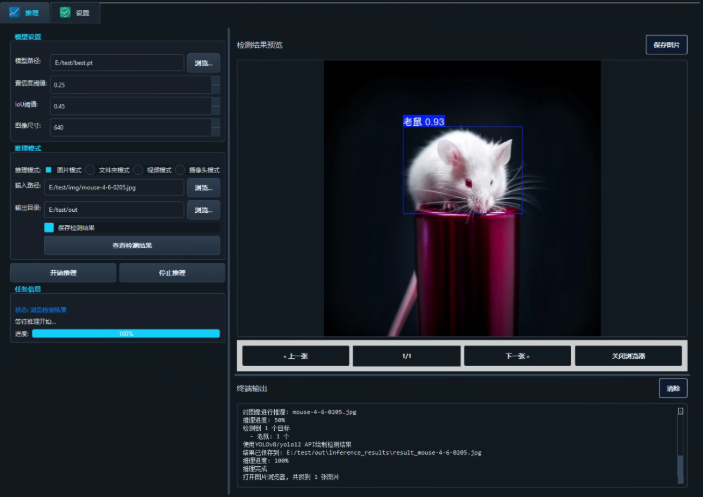The image size is (703, 497).
Task: Switch to the 设置 tab
Action: pyautogui.click(x=75, y=13)
